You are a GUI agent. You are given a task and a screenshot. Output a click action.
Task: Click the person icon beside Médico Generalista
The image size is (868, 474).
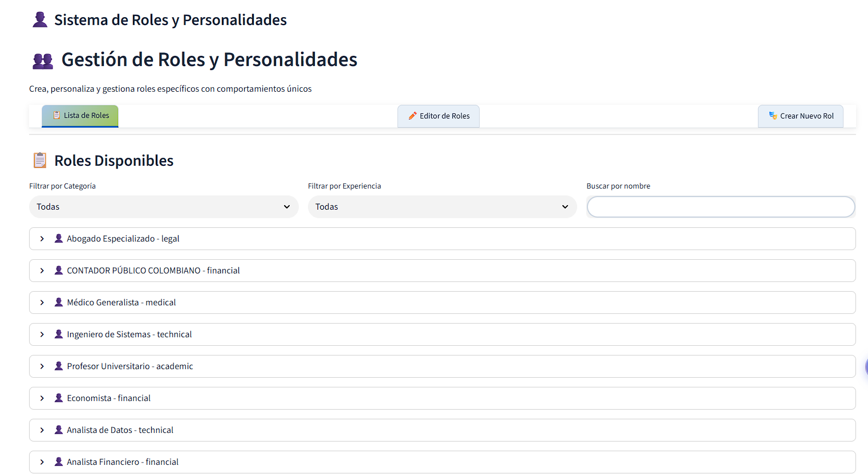[58, 303]
